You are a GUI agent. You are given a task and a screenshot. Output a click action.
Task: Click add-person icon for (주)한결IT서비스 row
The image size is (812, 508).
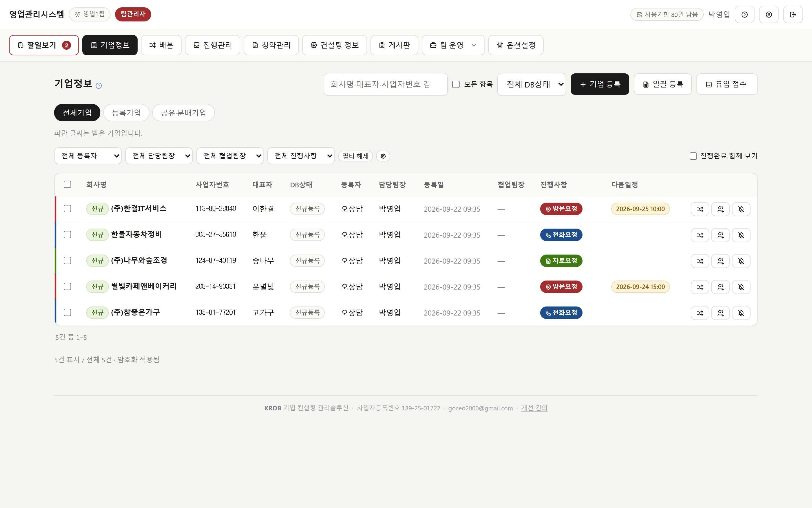720,209
